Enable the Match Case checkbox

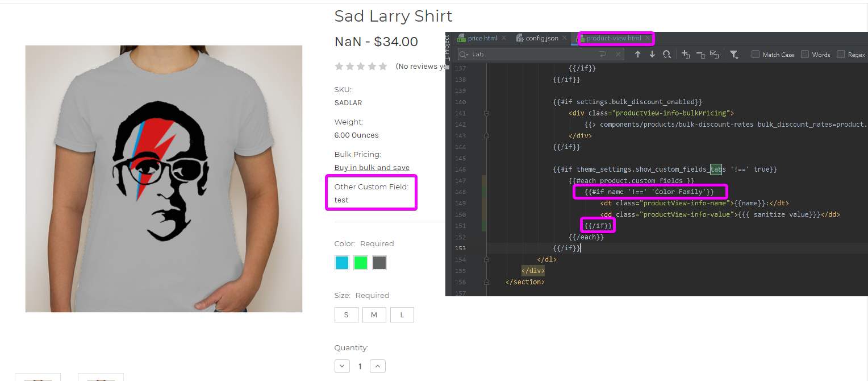tap(756, 54)
